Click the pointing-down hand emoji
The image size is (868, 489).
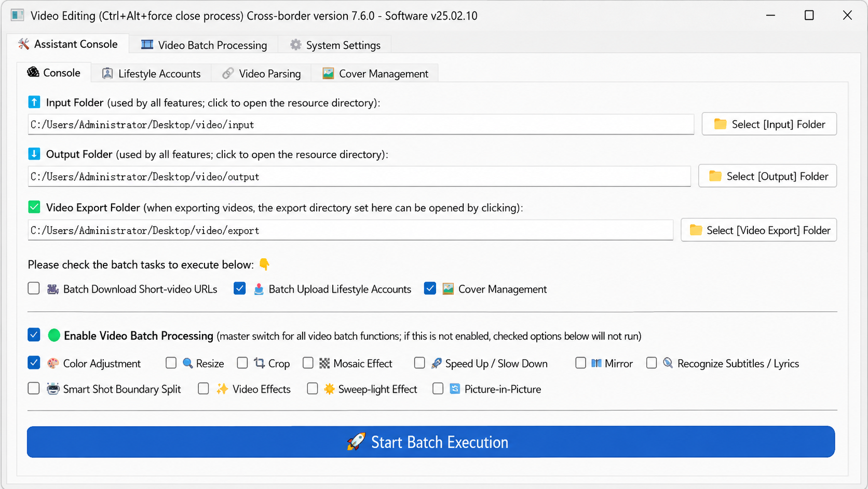[264, 264]
